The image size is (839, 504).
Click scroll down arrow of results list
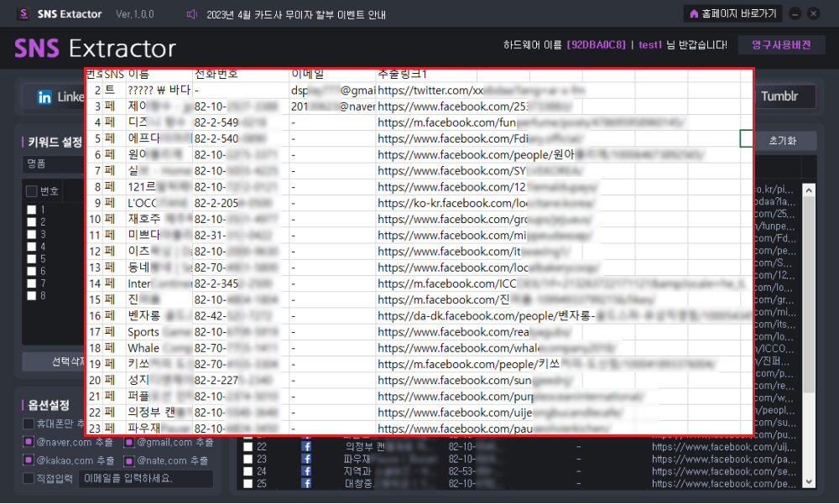[809, 481]
